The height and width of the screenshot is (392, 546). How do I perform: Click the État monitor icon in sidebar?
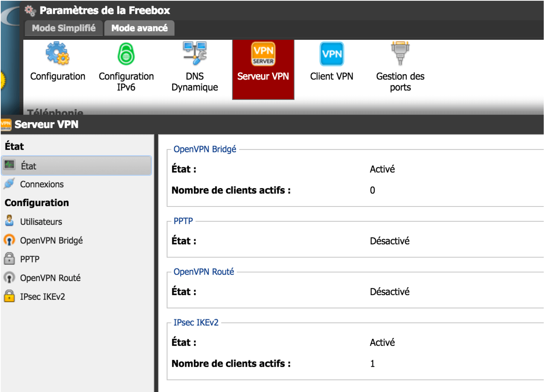[9, 165]
